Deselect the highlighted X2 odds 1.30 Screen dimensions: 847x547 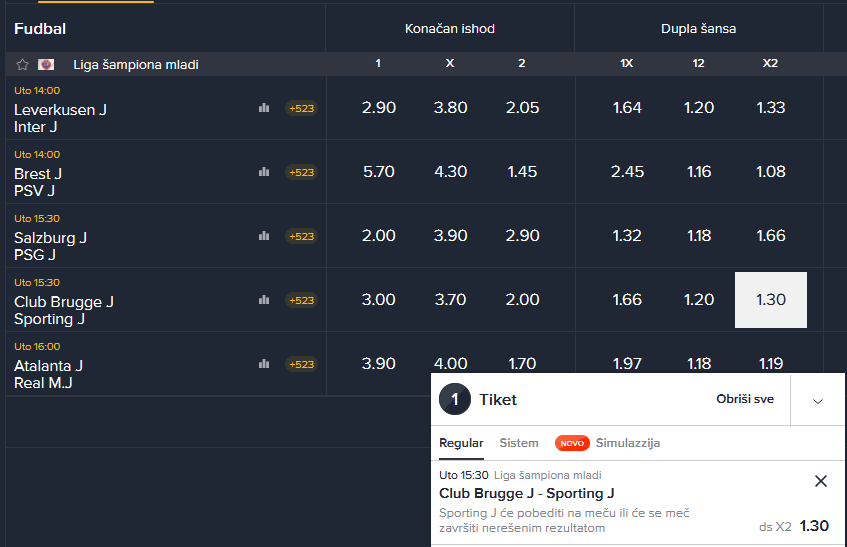[770, 300]
